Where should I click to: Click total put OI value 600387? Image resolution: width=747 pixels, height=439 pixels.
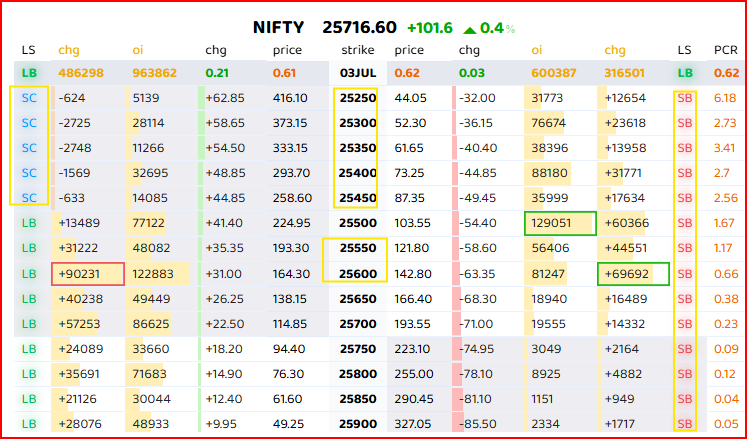point(554,73)
